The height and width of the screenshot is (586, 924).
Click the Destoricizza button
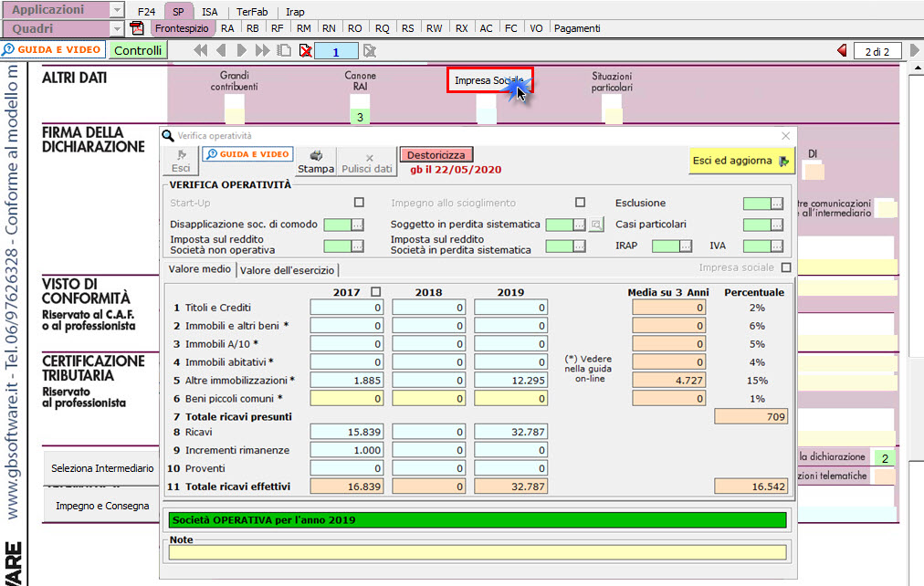click(436, 155)
